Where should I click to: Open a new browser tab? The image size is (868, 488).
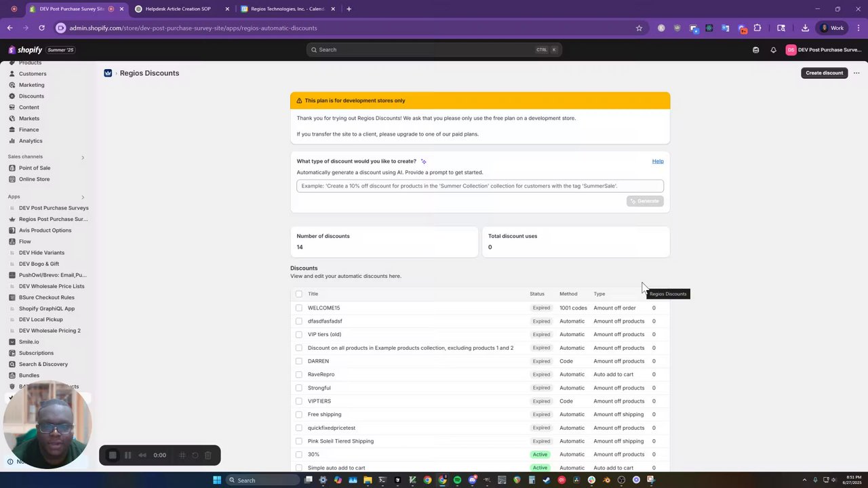[349, 9]
